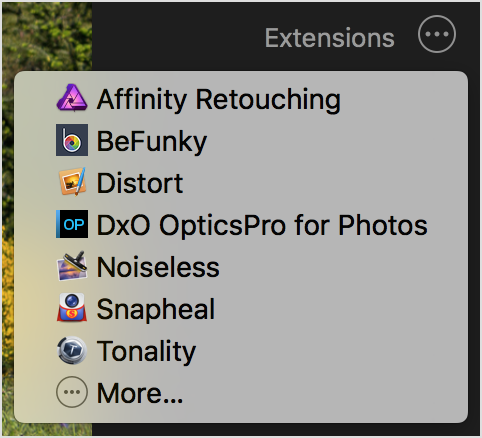
Task: Click the purple Affinity Retouching triangle icon
Action: 72,98
